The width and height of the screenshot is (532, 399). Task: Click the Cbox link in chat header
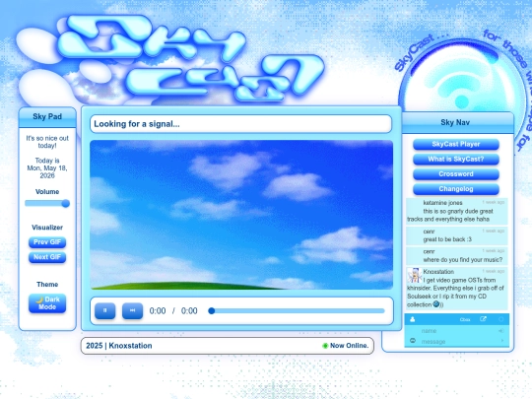[x=465, y=319]
